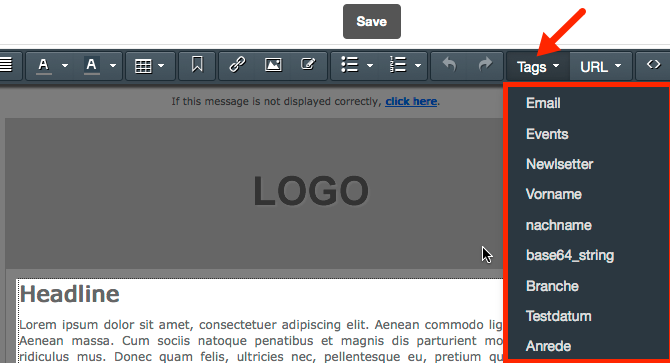Expand the table options dropdown arrow
The image size is (670, 363).
tap(161, 66)
